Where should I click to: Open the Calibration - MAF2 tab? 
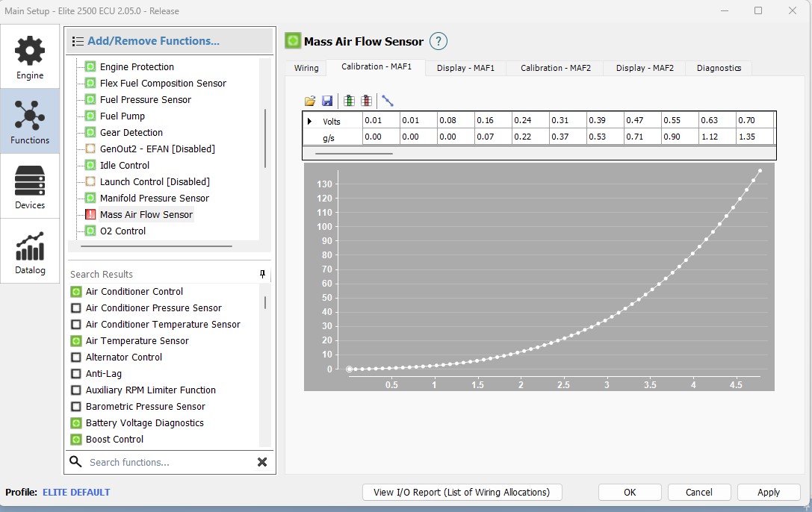(x=555, y=68)
